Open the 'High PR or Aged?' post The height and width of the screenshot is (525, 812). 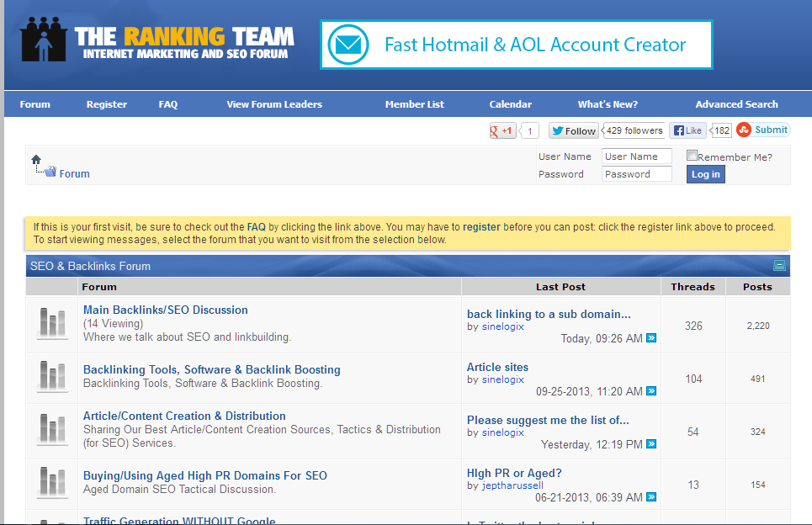pos(514,473)
